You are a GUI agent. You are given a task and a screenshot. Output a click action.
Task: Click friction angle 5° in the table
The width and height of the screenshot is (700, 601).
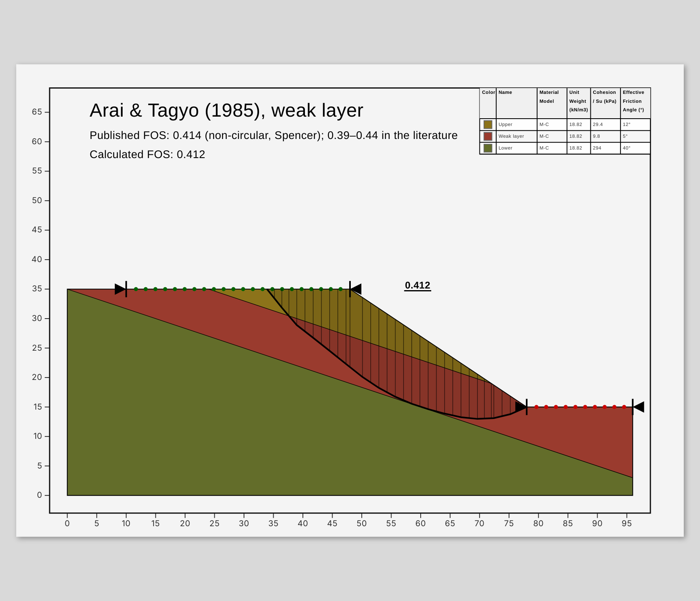pyautogui.click(x=635, y=136)
